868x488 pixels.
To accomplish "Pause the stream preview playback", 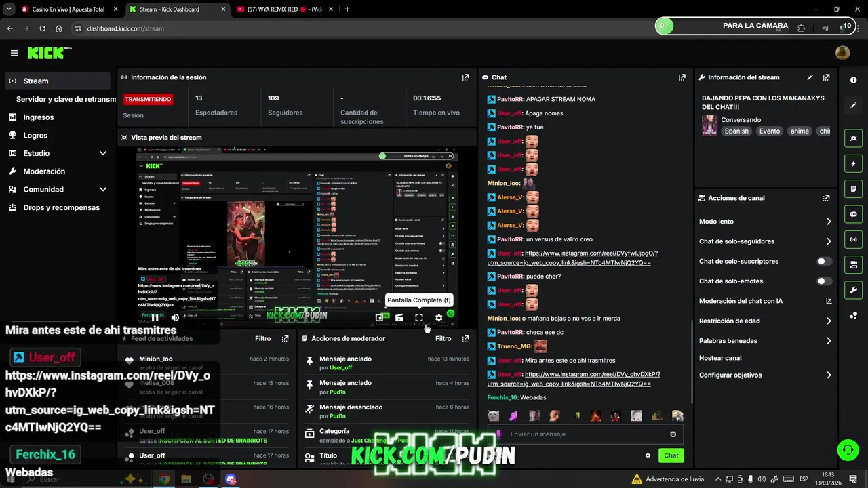I will coord(155,317).
